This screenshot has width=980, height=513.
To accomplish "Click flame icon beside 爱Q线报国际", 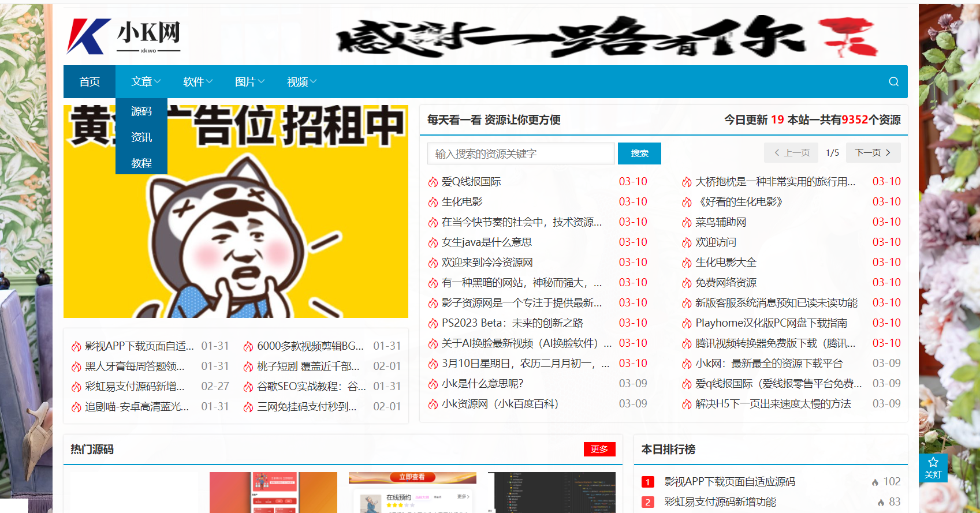I will click(x=433, y=182).
